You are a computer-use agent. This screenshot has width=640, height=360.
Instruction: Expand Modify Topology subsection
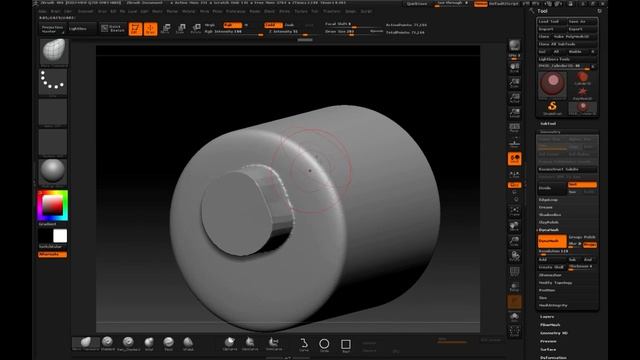555,283
